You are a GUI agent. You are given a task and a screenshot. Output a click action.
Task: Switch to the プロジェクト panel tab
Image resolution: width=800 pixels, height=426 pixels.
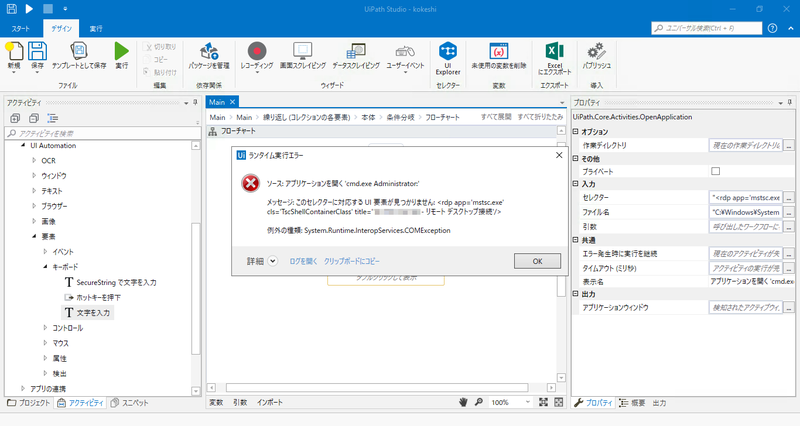pyautogui.click(x=29, y=403)
